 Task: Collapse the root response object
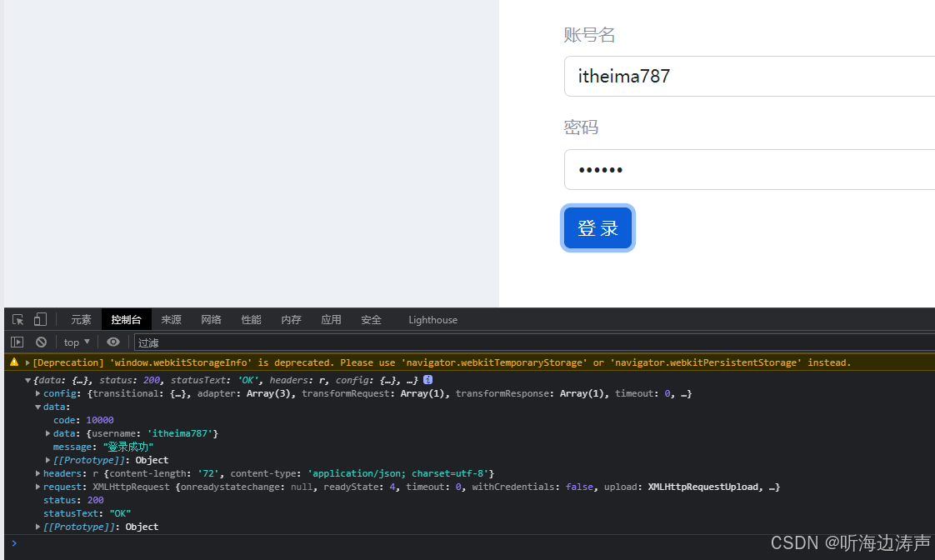click(27, 380)
